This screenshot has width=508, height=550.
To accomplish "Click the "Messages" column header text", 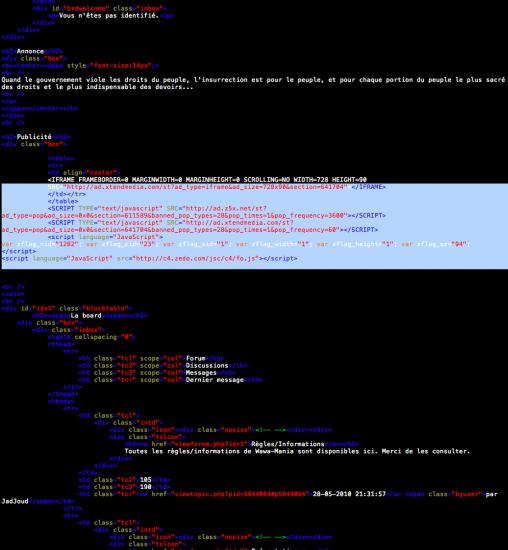I will [201, 373].
